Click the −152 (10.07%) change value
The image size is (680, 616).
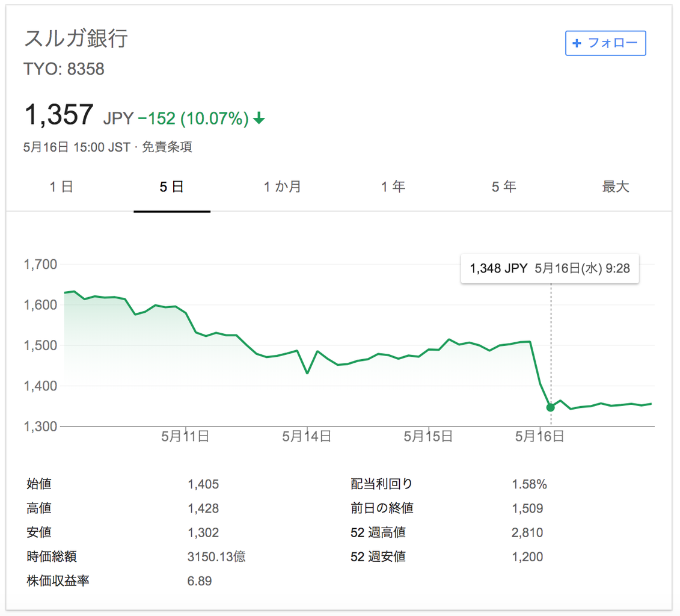[194, 118]
